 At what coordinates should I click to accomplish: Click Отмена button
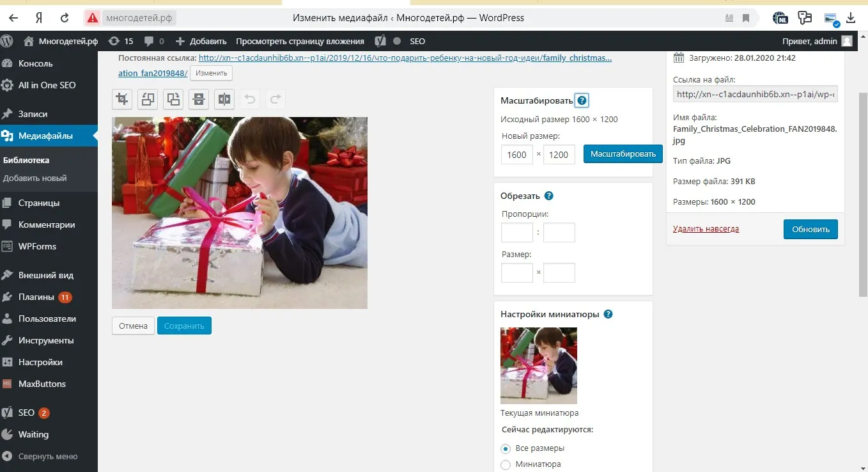133,326
